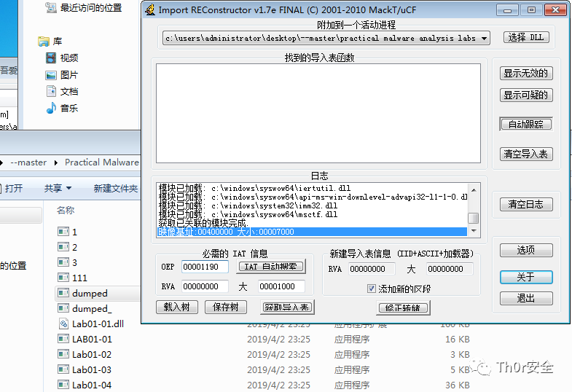Click the 显示无效的 button
Viewport: 572px width, 392px height.
526,74
